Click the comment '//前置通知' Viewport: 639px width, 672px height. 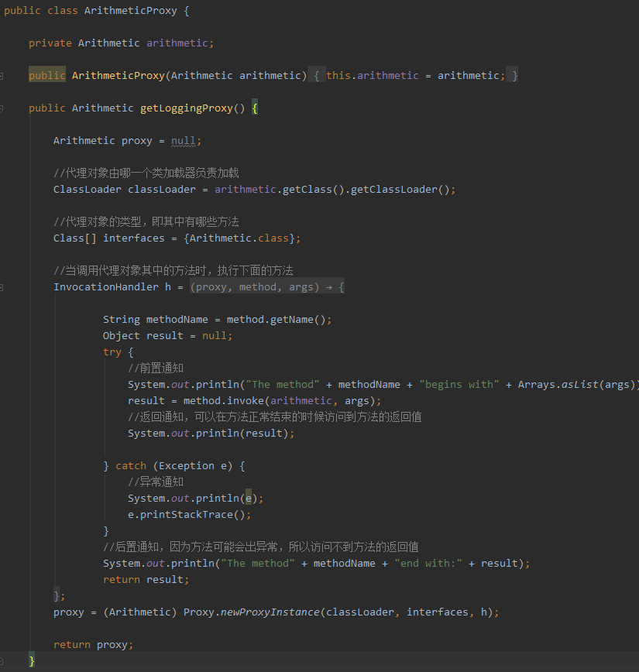pos(155,369)
